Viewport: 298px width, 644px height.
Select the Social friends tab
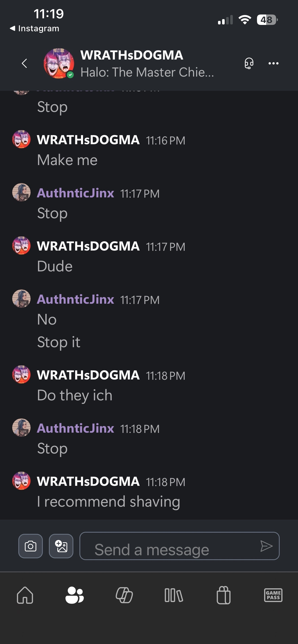point(74,595)
